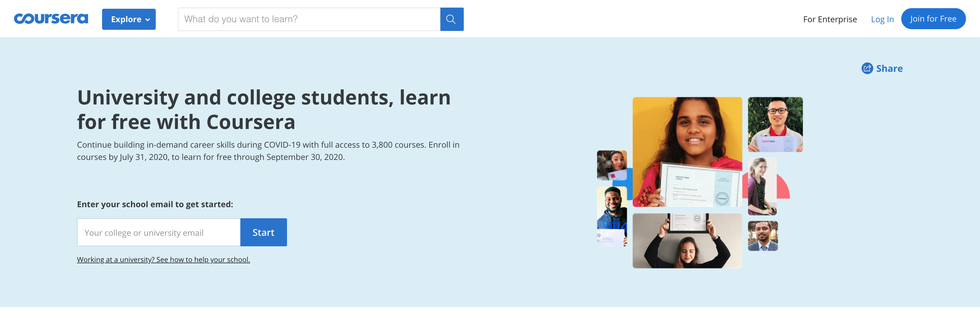The width and height of the screenshot is (980, 321).
Task: Click photo of smiling man in blue hoodie
Action: [x=611, y=216]
